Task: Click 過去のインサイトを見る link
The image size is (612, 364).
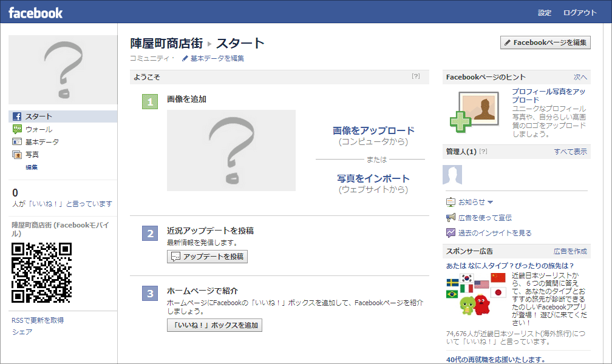Action: [495, 233]
